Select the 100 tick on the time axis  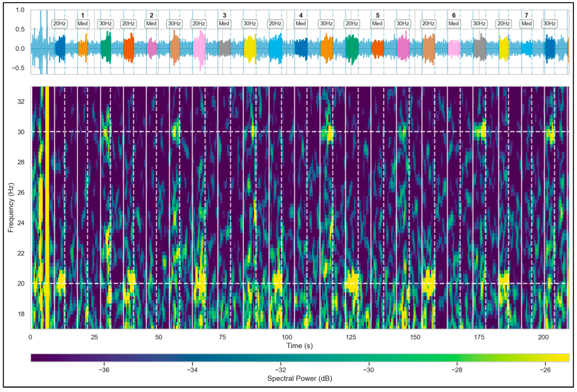click(x=287, y=337)
